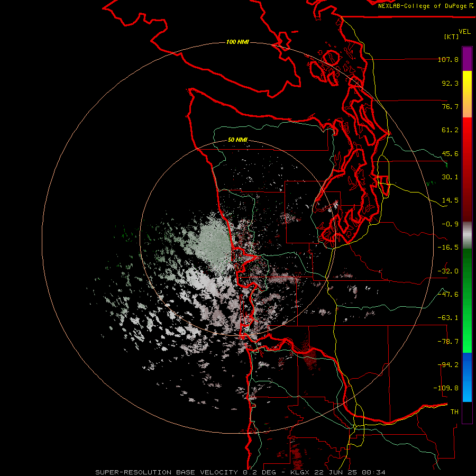476x476 pixels.
Task: Click the 100 NMI range ring label
Action: click(x=237, y=42)
